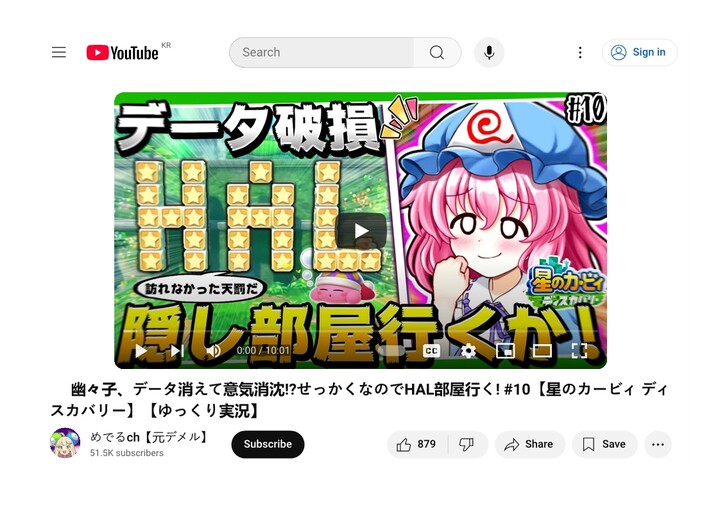The height and width of the screenshot is (508, 720).
Task: Open the three-dot settings menu in header
Action: pyautogui.click(x=580, y=52)
